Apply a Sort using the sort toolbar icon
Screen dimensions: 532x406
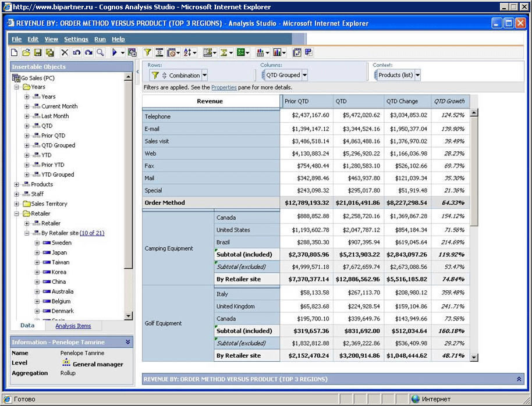[x=187, y=52]
